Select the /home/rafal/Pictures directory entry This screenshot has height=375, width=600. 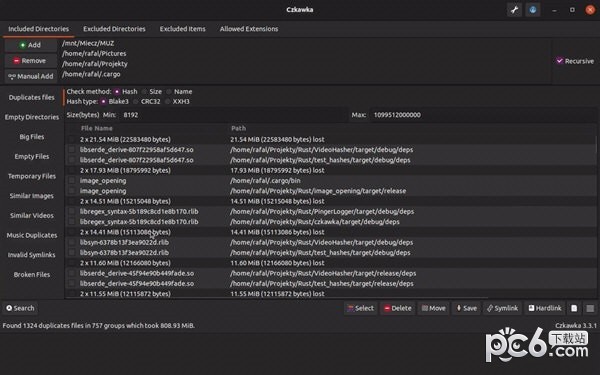pos(94,54)
